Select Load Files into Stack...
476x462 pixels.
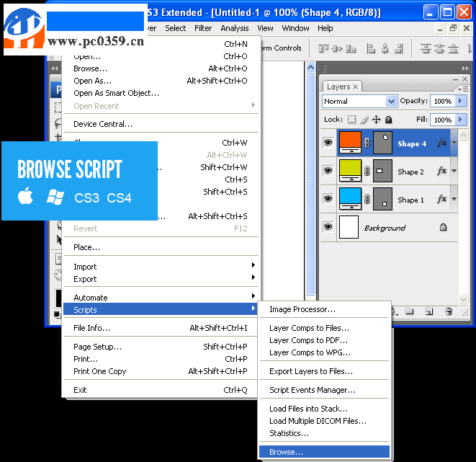[x=324, y=409]
